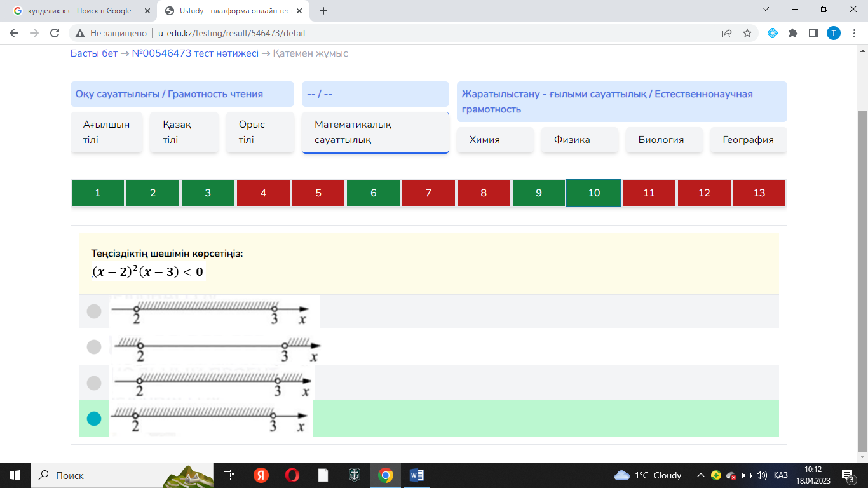This screenshot has height=488, width=868.
Task: Launch Opera from the taskbar
Action: tap(292, 475)
